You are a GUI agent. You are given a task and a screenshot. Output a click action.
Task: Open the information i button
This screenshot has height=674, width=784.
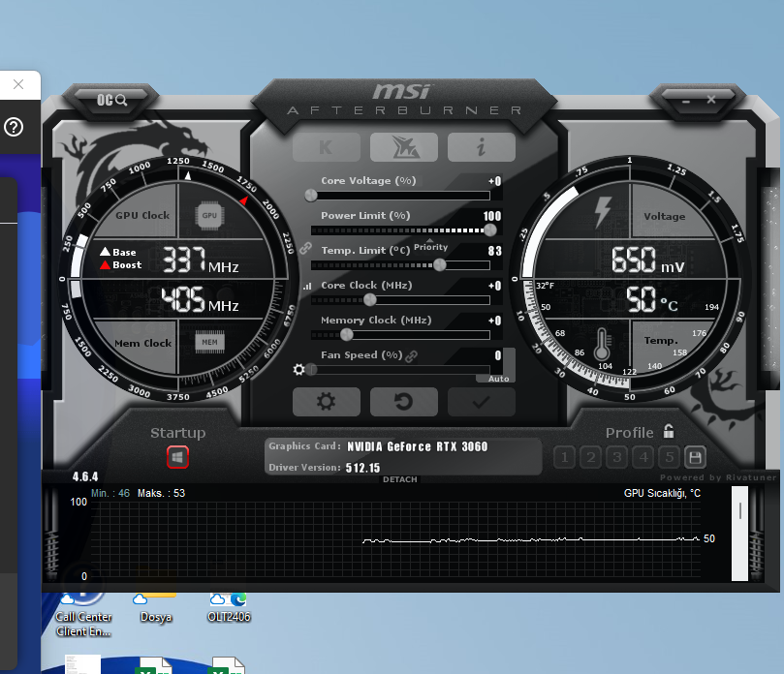(481, 147)
